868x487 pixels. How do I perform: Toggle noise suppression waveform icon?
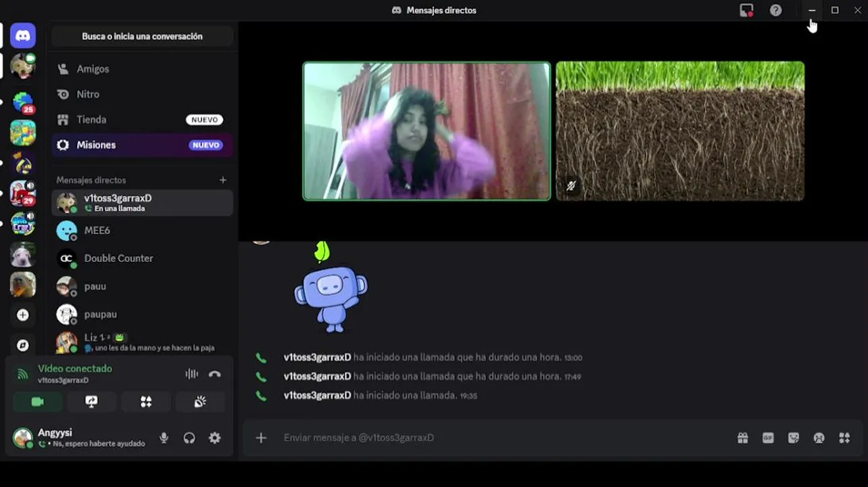pyautogui.click(x=192, y=374)
